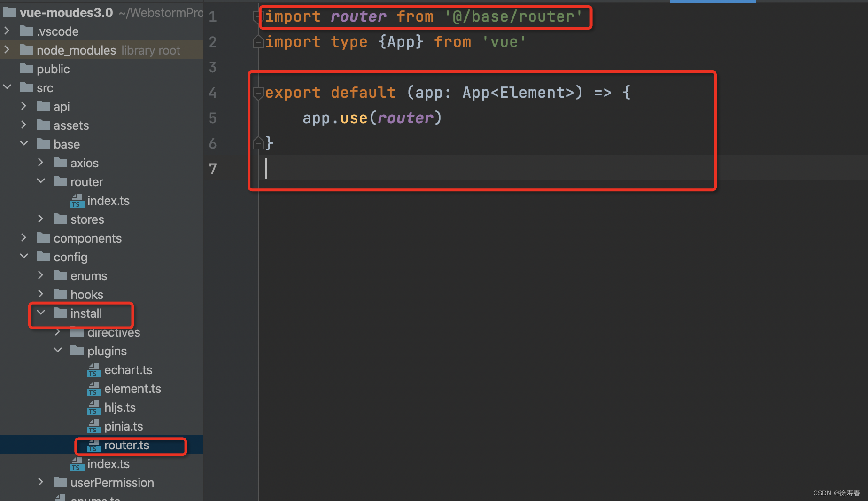
Task: Toggle the fold end marker on line 6
Action: pos(258,142)
